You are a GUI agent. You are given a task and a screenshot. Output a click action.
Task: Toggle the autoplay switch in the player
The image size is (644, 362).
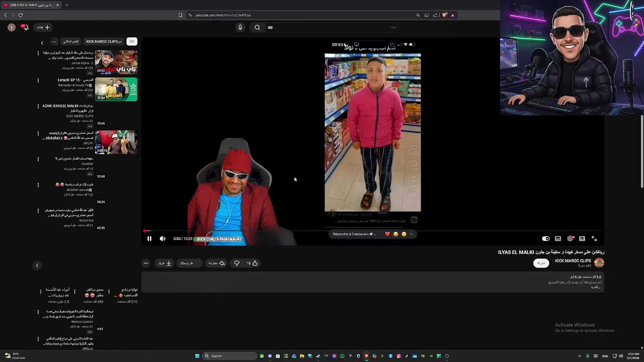point(546,239)
